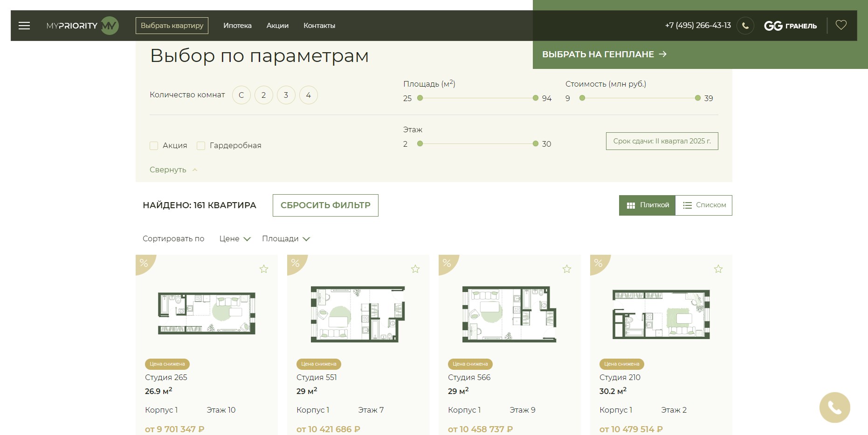Add Студия 210 to favorites star
The height and width of the screenshot is (435, 868).
pyautogui.click(x=718, y=269)
